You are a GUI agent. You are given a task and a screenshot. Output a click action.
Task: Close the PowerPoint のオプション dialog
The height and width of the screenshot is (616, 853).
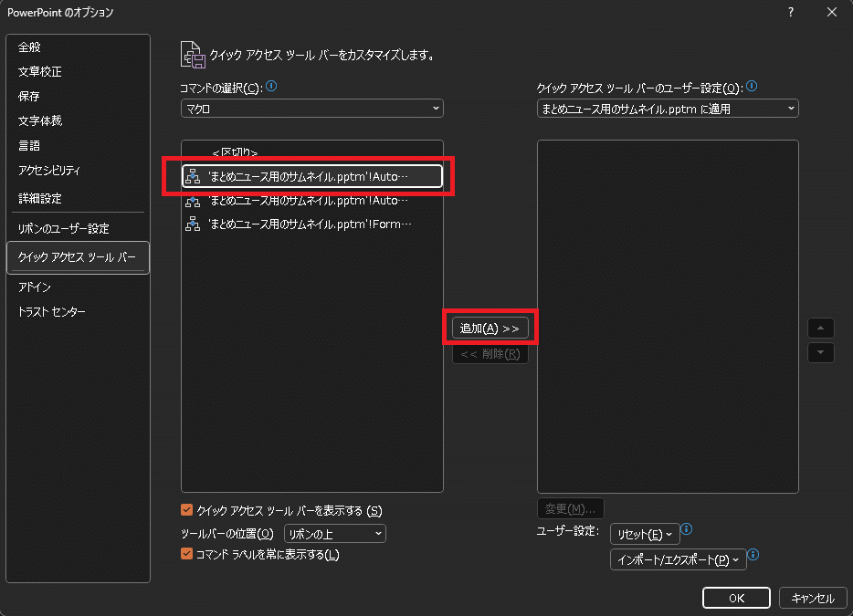832,12
